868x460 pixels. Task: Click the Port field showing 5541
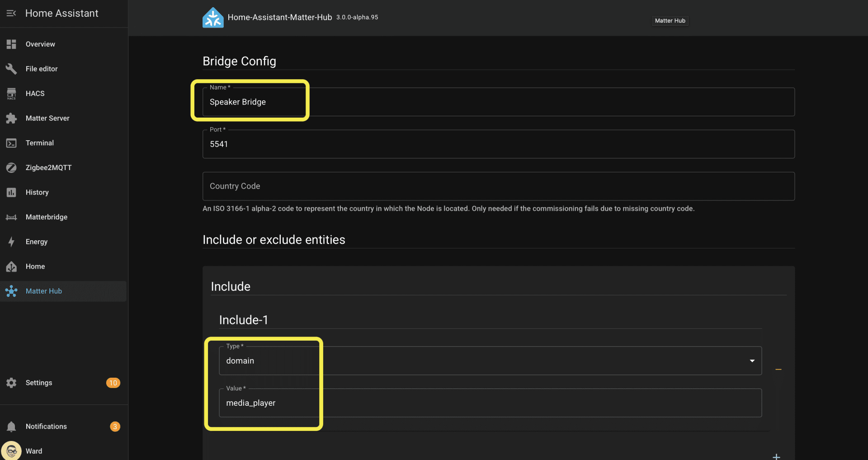pyautogui.click(x=498, y=144)
